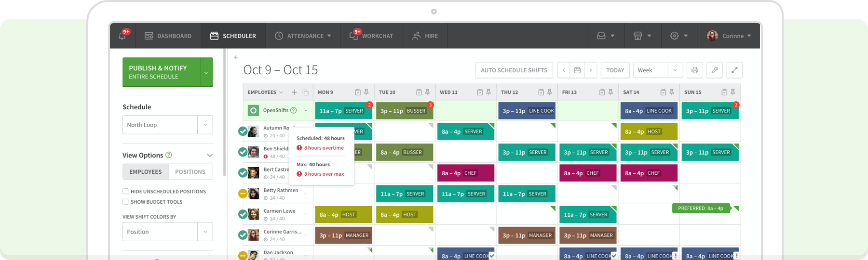868x260 pixels.
Task: Jump to Today in the schedule
Action: point(615,70)
